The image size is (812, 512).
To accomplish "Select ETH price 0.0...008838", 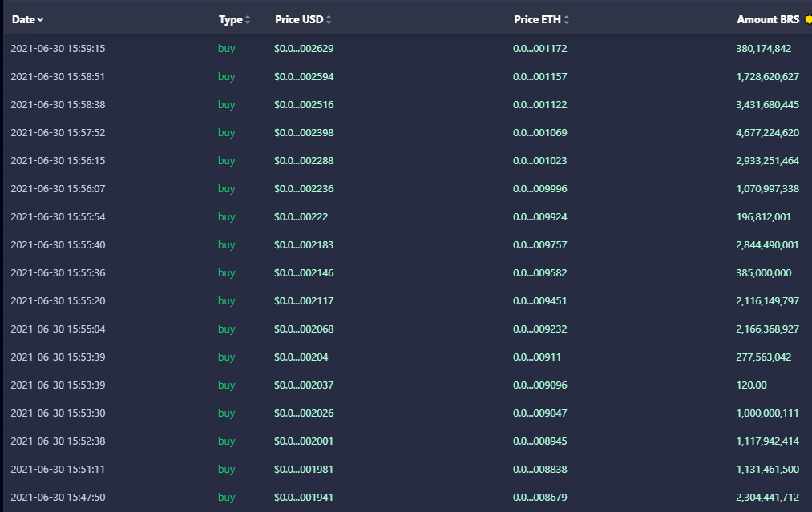I will (540, 469).
